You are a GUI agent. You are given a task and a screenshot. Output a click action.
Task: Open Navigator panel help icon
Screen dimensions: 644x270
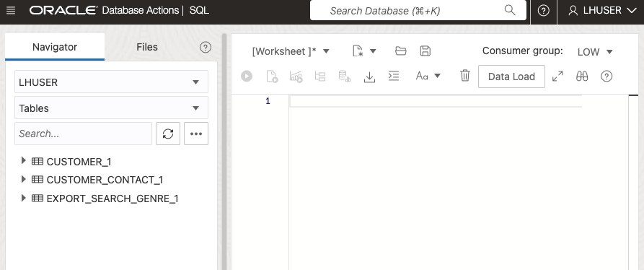click(206, 47)
